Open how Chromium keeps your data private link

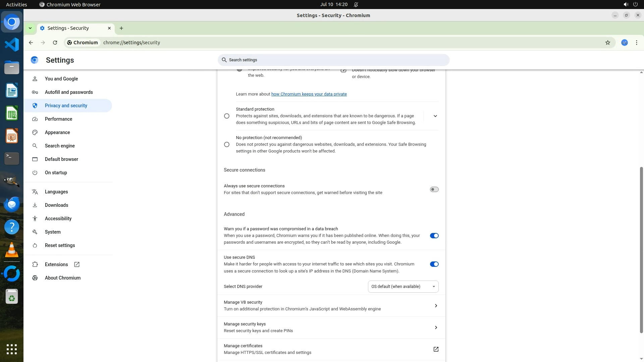click(x=309, y=94)
